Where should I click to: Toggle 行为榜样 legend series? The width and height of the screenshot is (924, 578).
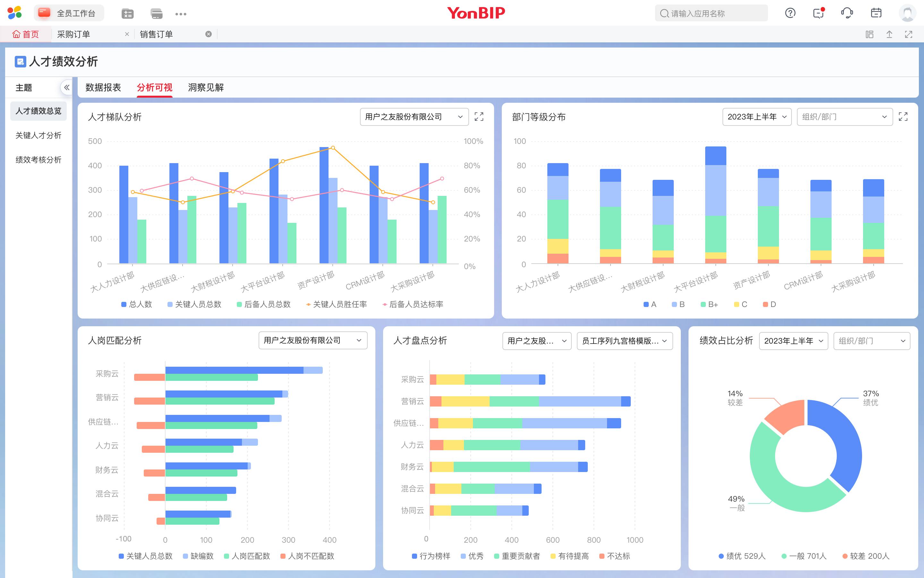click(x=431, y=556)
